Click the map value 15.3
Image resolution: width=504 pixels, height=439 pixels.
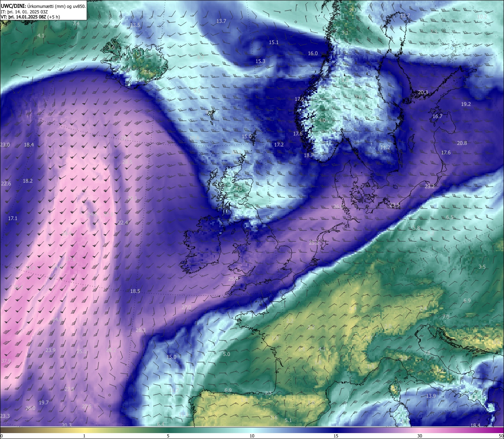coord(260,61)
